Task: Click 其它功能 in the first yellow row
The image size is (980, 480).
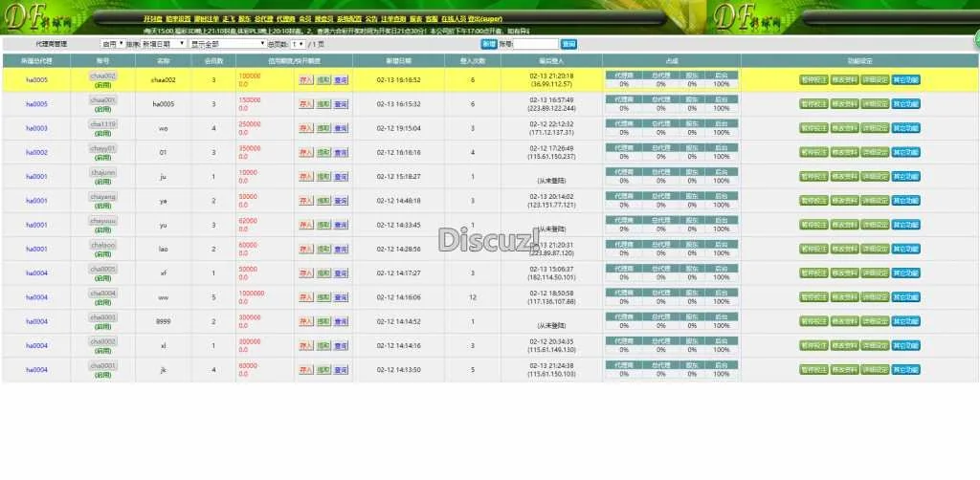Action: pos(905,80)
